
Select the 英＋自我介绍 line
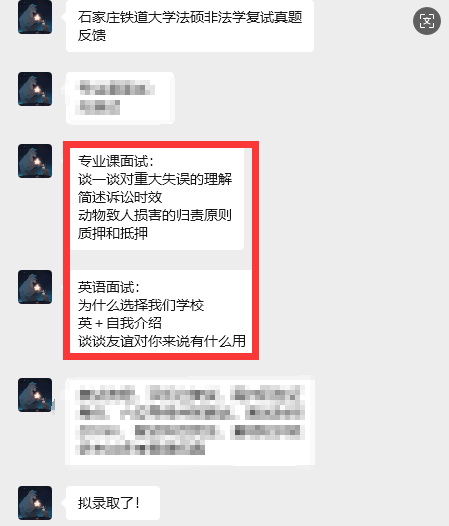120,323
